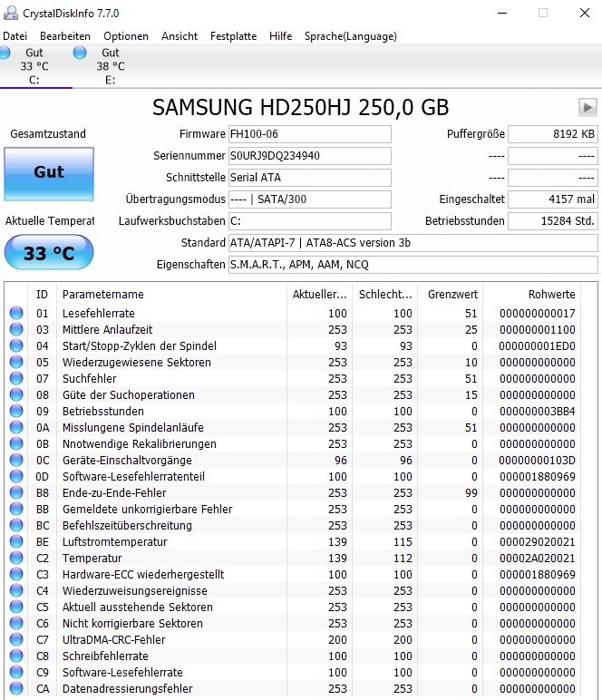This screenshot has height=700, width=602.
Task: Click status icon for row 09 Betriebsstunden
Action: point(16,411)
